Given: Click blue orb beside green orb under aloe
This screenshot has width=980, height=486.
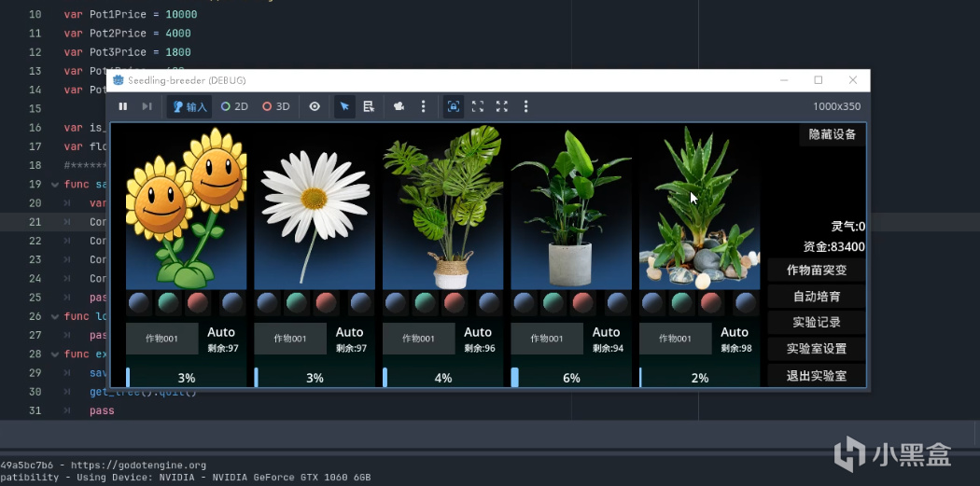Looking at the screenshot, I should tap(652, 303).
